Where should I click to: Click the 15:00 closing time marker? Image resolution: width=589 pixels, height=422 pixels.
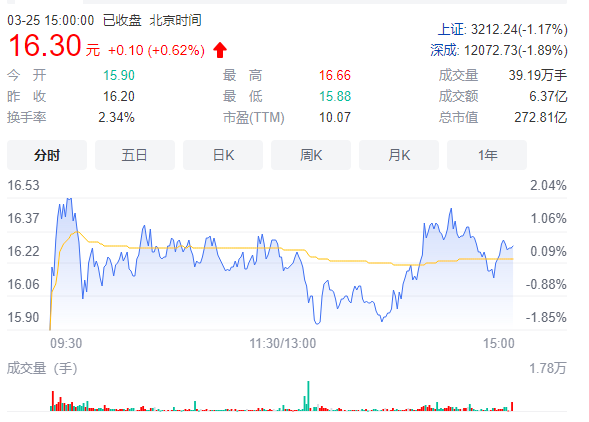pyautogui.click(x=498, y=343)
